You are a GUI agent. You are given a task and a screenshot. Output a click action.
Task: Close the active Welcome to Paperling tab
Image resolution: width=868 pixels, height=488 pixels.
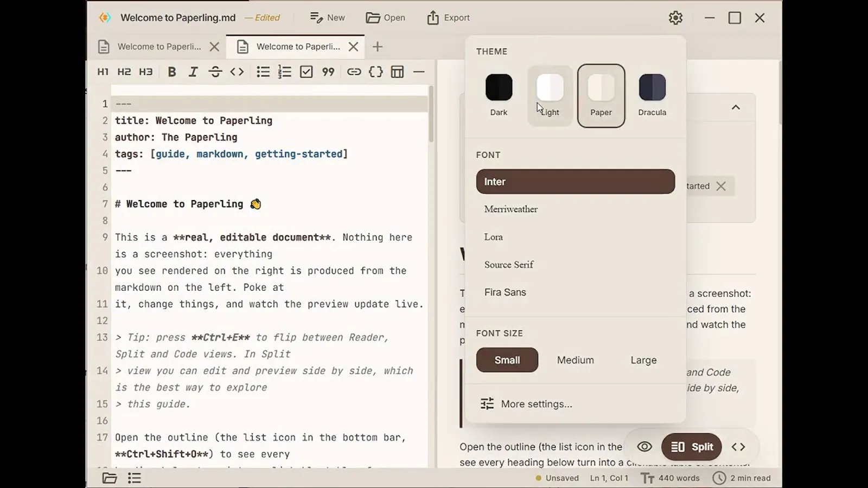[x=353, y=47]
